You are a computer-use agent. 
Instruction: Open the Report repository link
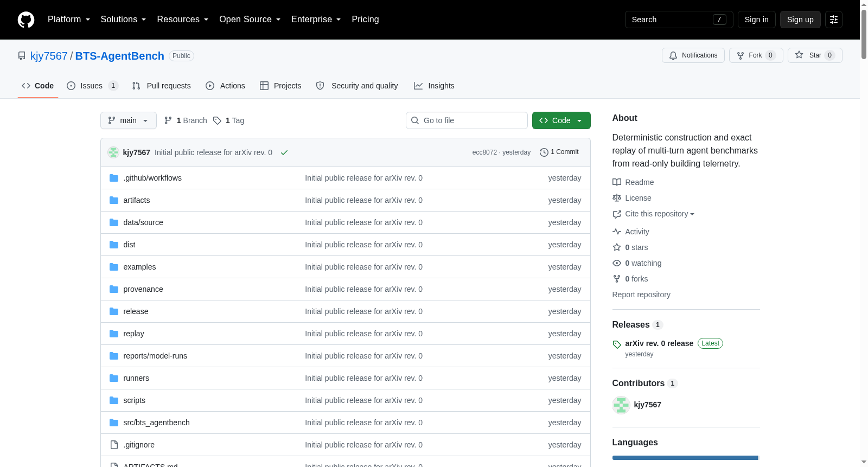click(x=641, y=295)
